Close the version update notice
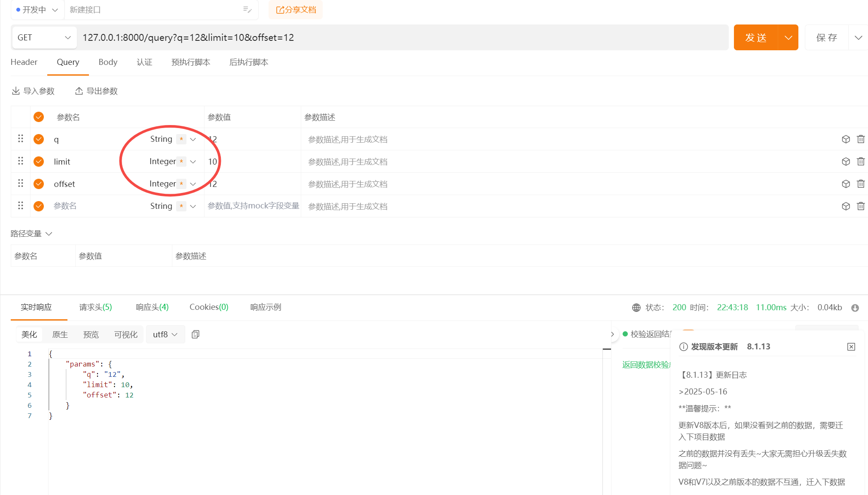The height and width of the screenshot is (495, 868). [x=851, y=347]
